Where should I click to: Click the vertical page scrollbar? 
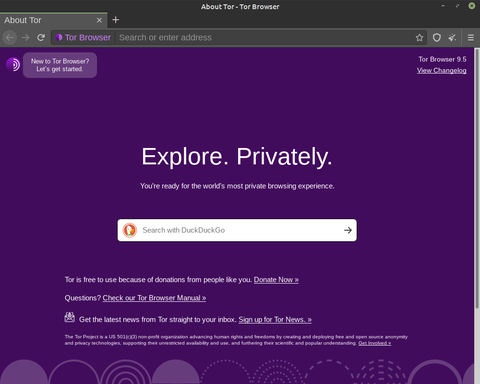477,178
